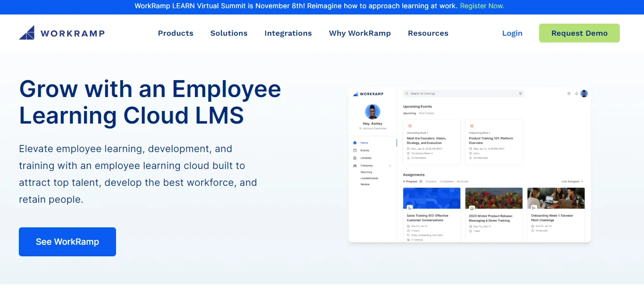Click the Request Demo button

point(579,33)
